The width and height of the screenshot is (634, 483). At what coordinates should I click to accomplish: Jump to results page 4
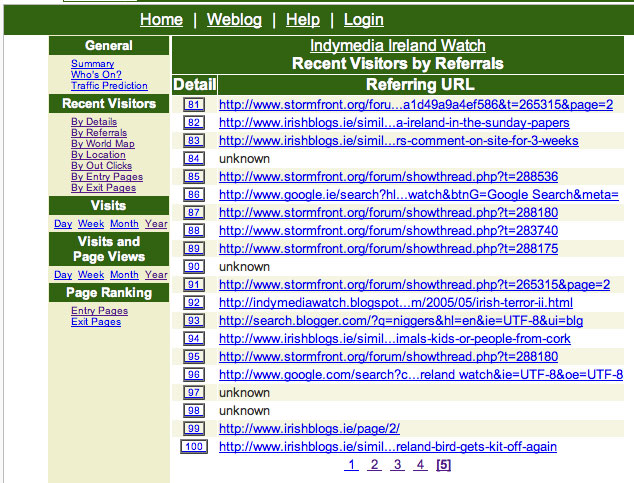pos(420,465)
